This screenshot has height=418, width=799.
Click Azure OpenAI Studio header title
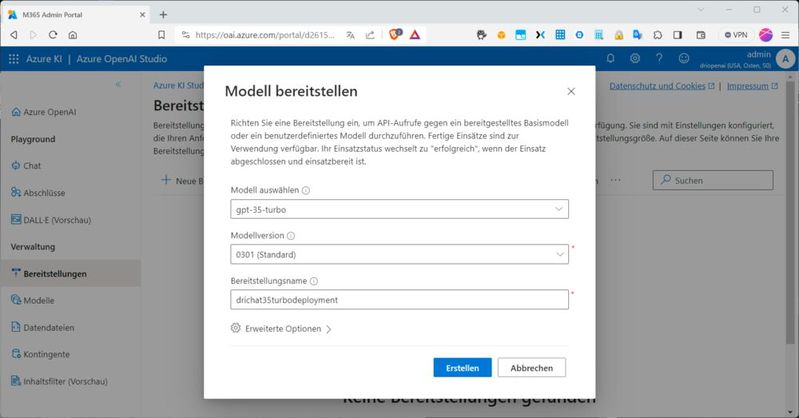pyautogui.click(x=122, y=59)
